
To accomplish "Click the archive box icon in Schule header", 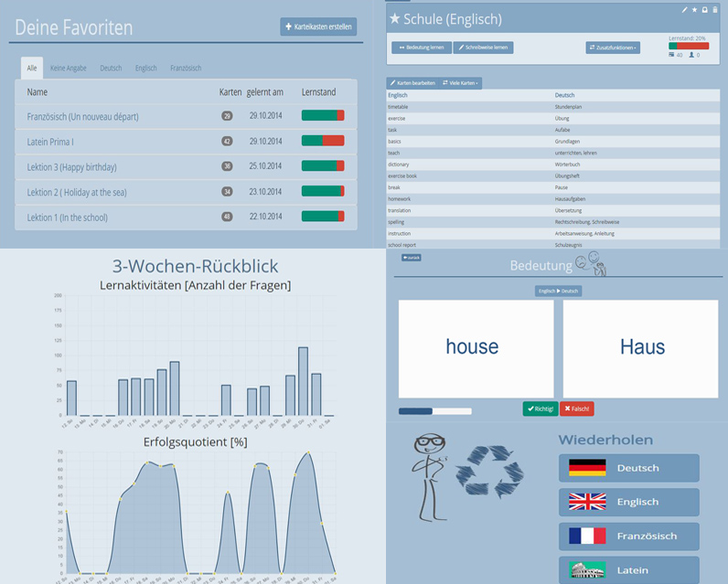I will [x=705, y=10].
